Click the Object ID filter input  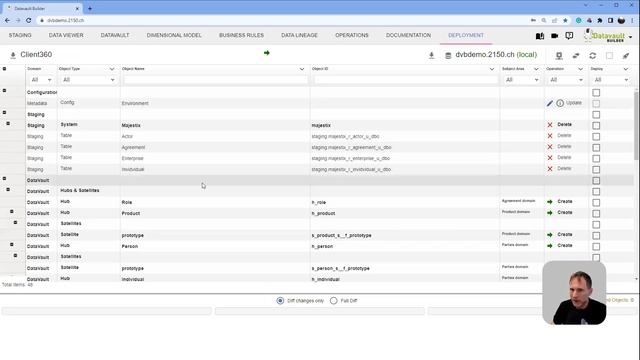coord(406,80)
